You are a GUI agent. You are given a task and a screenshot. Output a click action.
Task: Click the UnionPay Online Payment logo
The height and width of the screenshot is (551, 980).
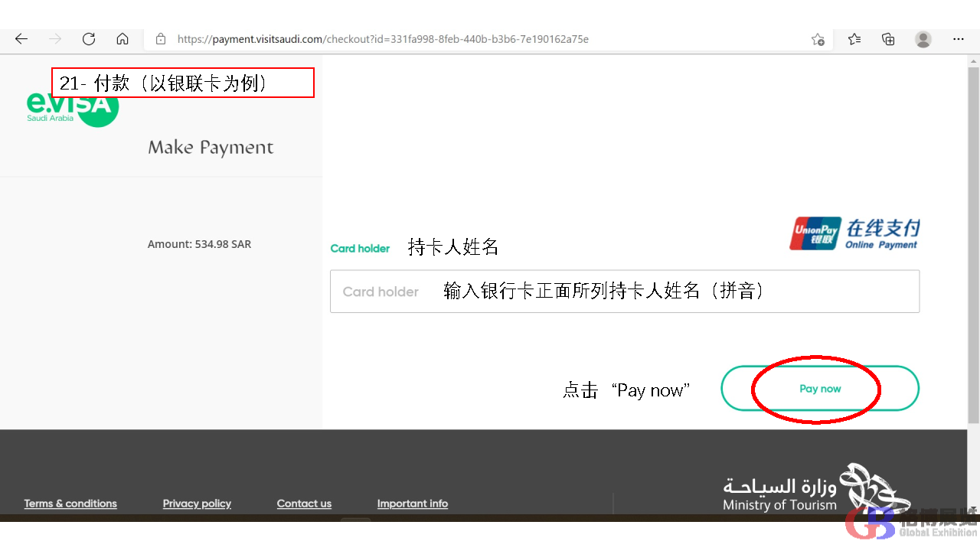coord(854,233)
